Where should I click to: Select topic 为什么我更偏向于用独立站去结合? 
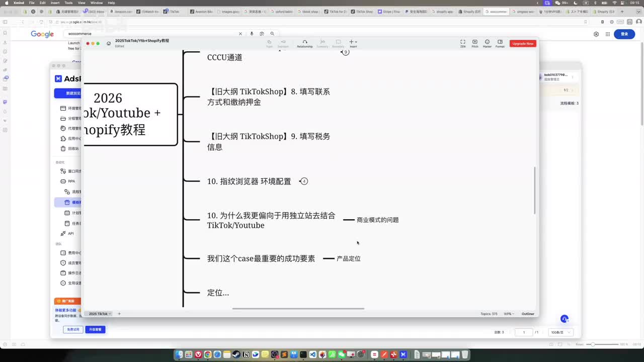tap(271, 220)
